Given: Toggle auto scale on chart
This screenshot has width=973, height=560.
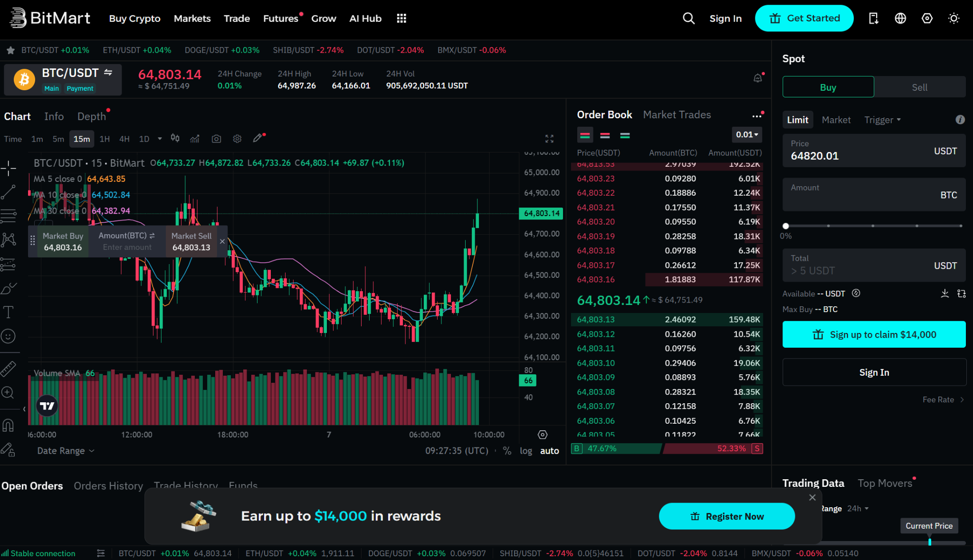Looking at the screenshot, I should pos(549,451).
